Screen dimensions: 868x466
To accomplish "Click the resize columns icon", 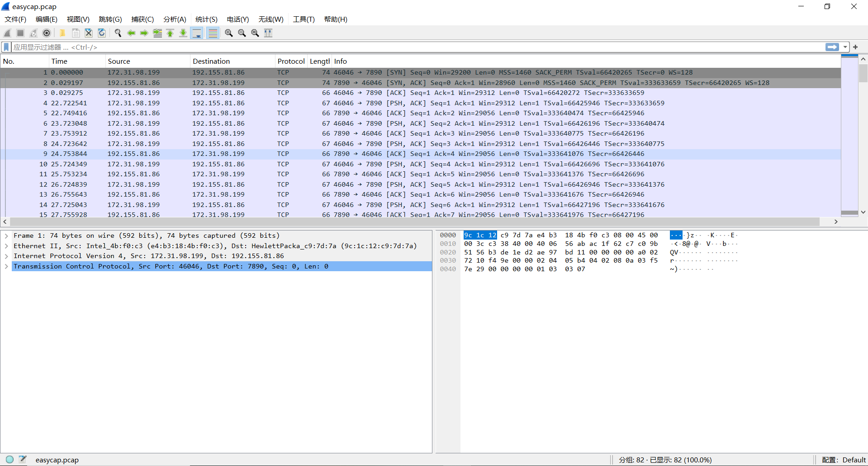I will pyautogui.click(x=268, y=33).
